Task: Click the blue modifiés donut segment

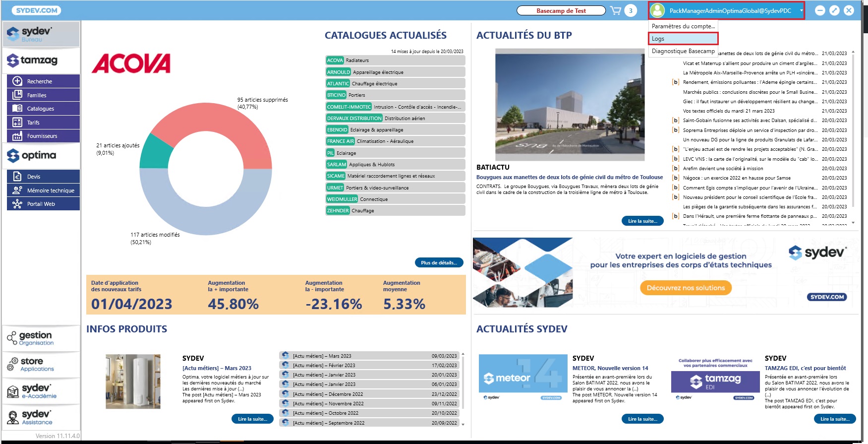Action: point(206,216)
